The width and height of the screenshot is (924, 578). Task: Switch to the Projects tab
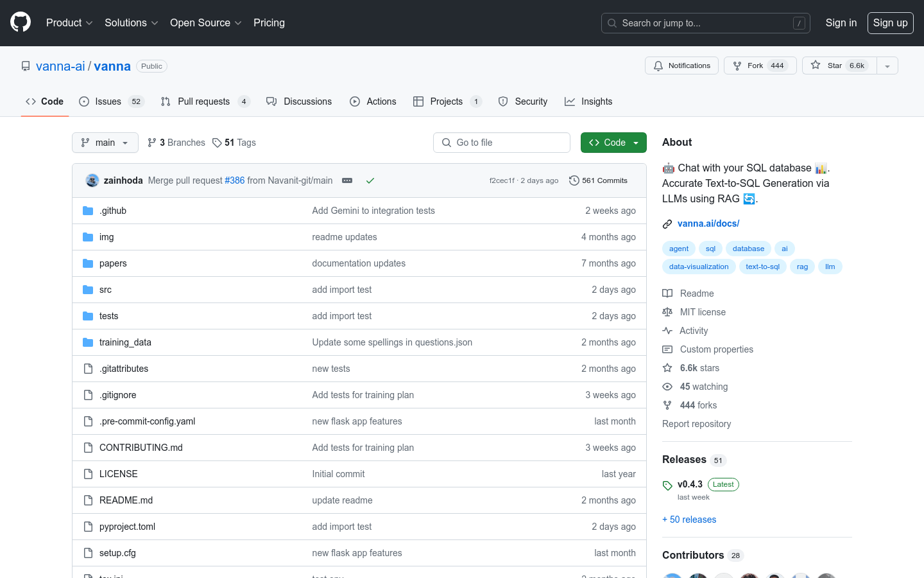coord(447,101)
